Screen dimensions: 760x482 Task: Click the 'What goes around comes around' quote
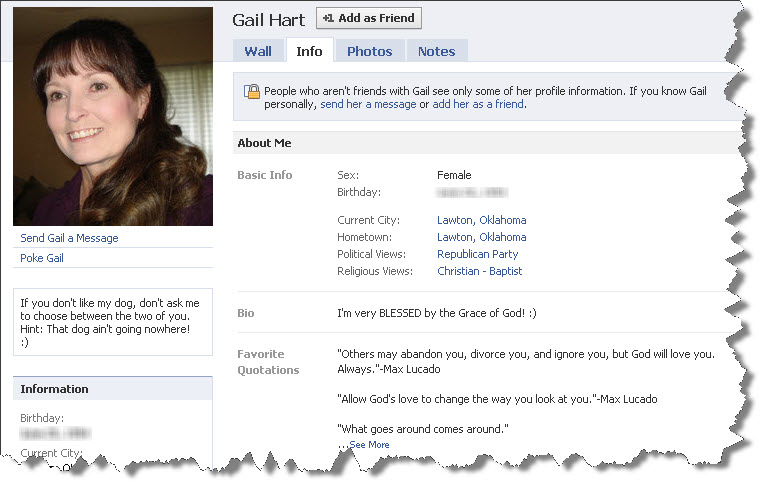423,429
